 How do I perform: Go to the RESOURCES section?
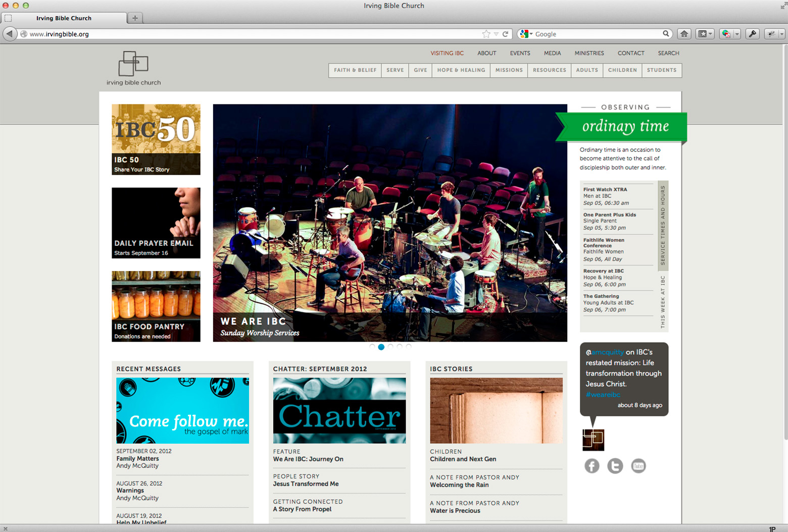coord(550,70)
